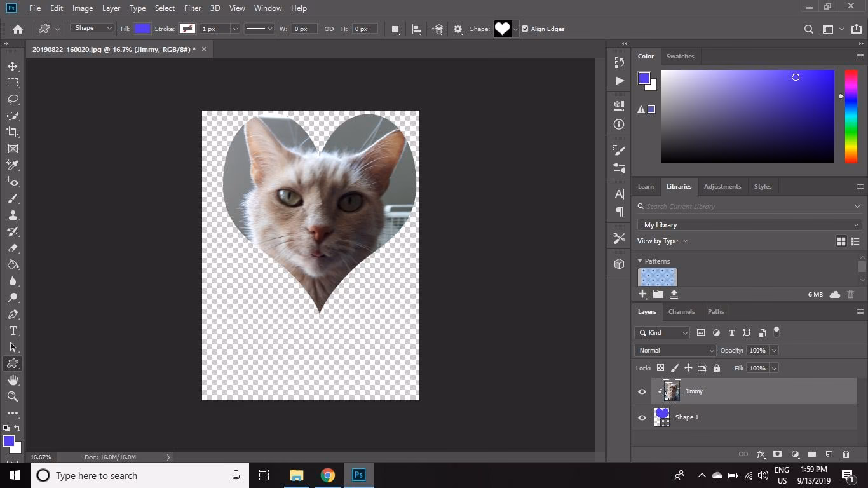Switch to the Channels tab
Screen dimensions: 868x488
pos(681,311)
